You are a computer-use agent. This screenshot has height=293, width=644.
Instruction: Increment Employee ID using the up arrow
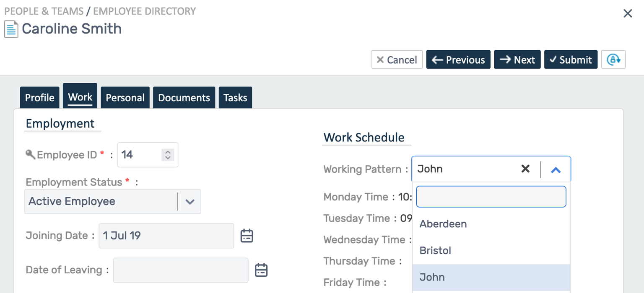click(167, 152)
